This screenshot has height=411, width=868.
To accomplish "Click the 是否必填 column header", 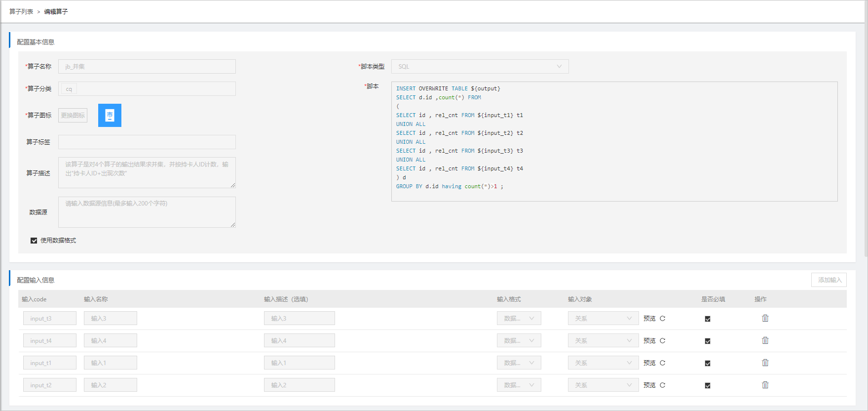I will pos(713,299).
